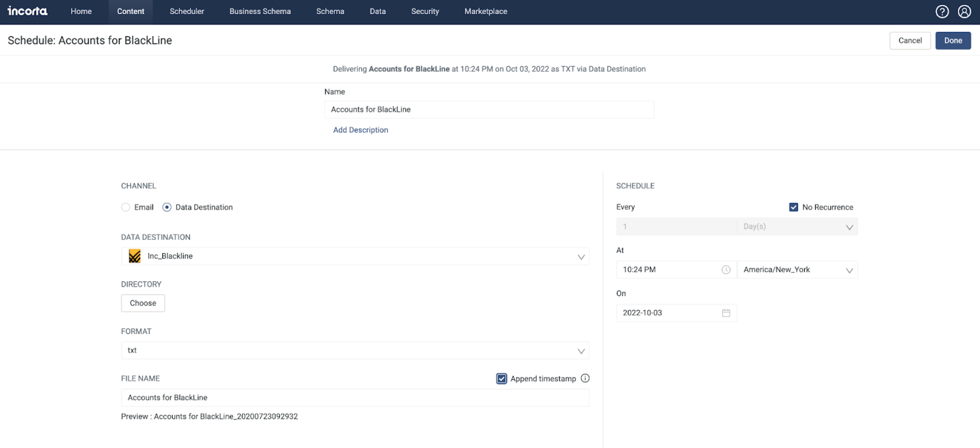Go to the Home tab
This screenshot has width=980, height=448.
[x=81, y=11]
